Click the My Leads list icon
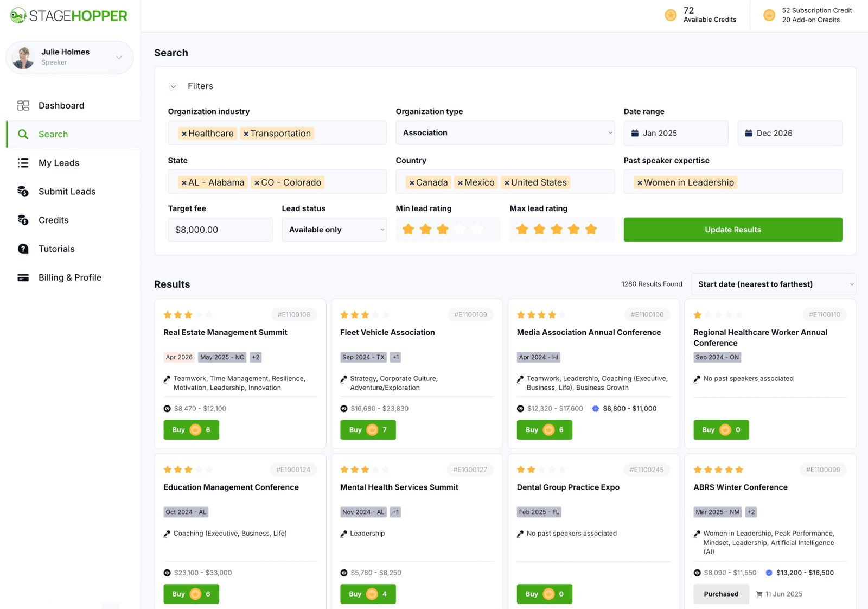The width and height of the screenshot is (868, 609). pyautogui.click(x=23, y=163)
